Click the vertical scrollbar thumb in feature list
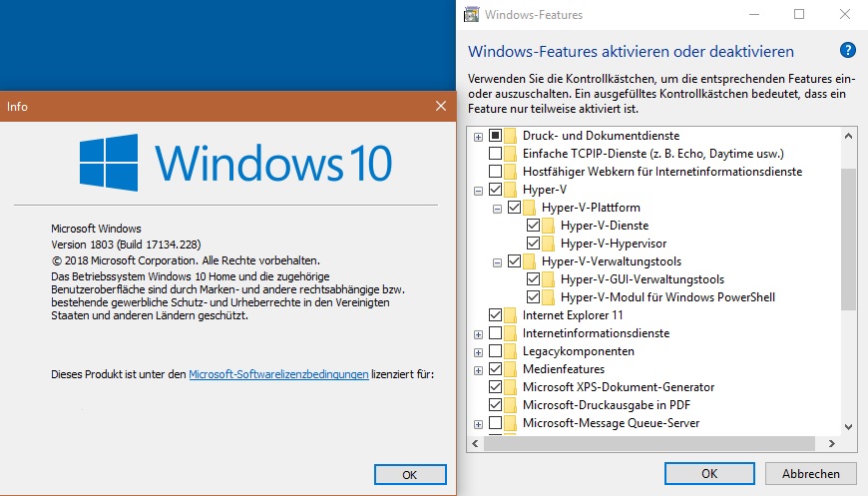The image size is (868, 496). (x=848, y=240)
